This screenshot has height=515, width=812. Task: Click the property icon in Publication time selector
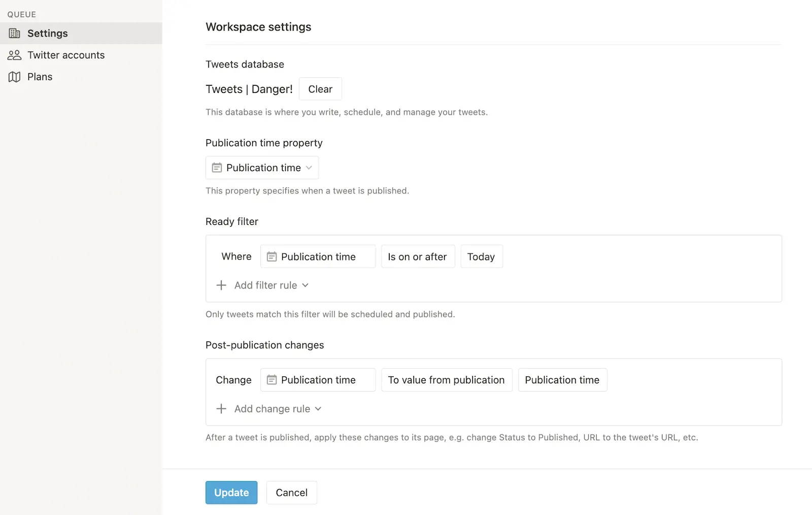[x=217, y=167]
